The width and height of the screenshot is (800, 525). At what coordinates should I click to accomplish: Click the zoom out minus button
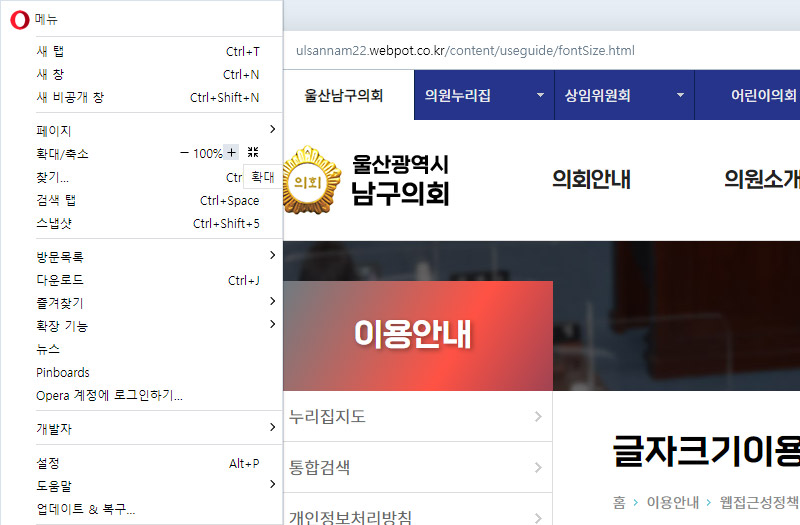pyautogui.click(x=184, y=153)
